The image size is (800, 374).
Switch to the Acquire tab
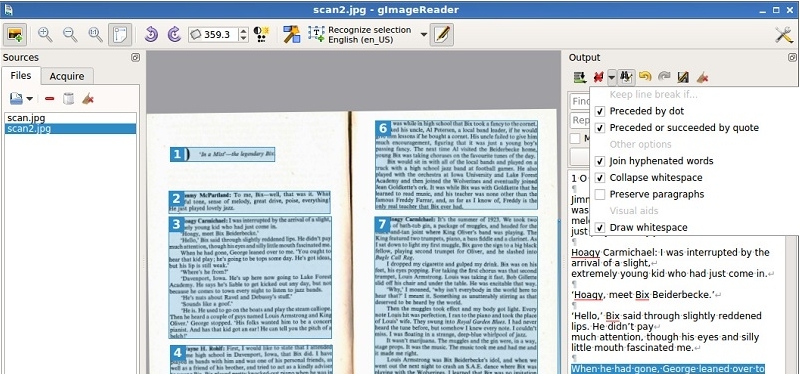67,76
